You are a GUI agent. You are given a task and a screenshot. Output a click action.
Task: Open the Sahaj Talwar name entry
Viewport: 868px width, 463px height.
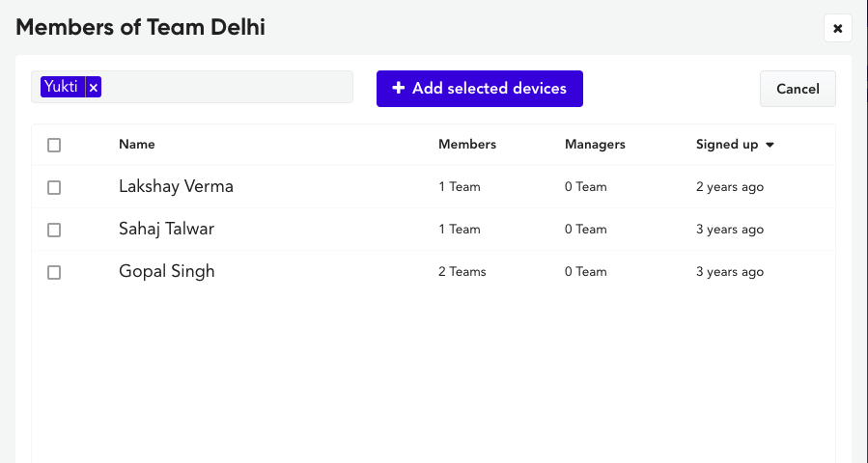click(166, 229)
